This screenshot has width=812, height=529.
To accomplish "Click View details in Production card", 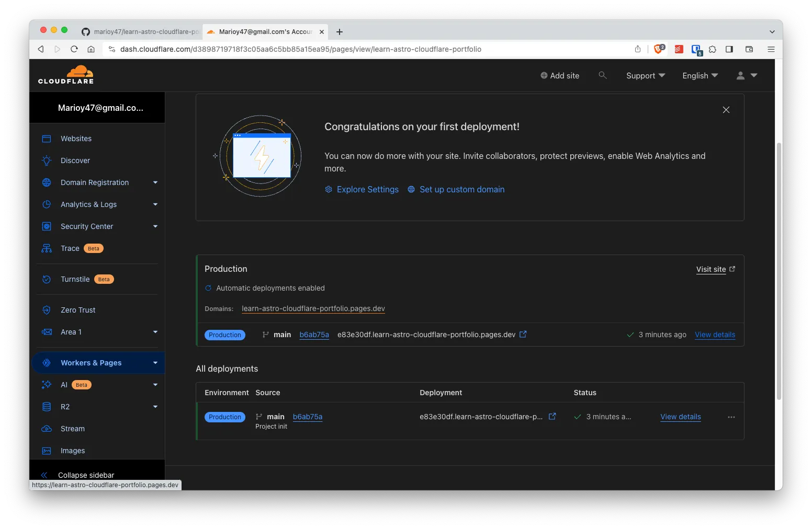I will click(715, 335).
